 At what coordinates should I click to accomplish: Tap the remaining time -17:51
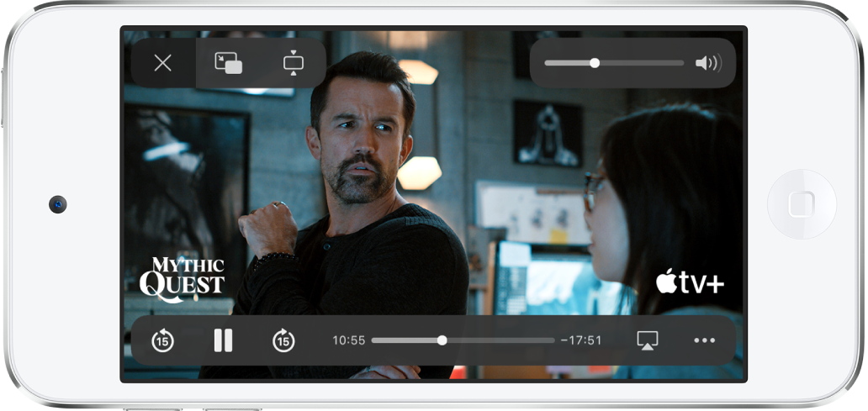point(581,340)
